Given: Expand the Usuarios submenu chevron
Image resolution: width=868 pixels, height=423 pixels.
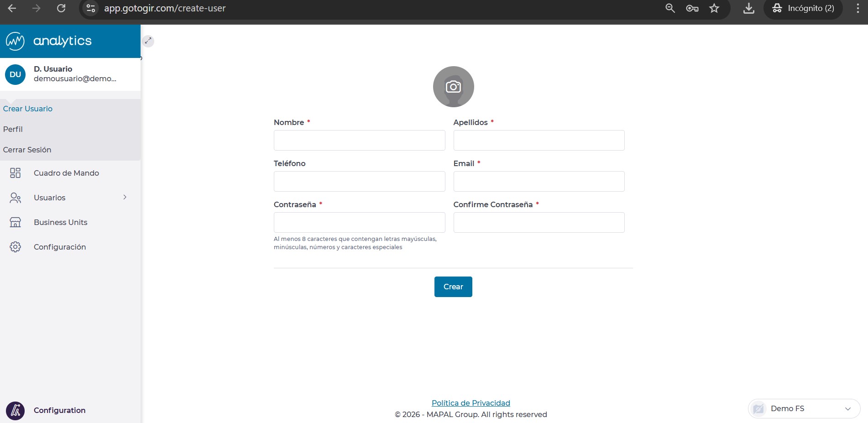Looking at the screenshot, I should pos(125,197).
